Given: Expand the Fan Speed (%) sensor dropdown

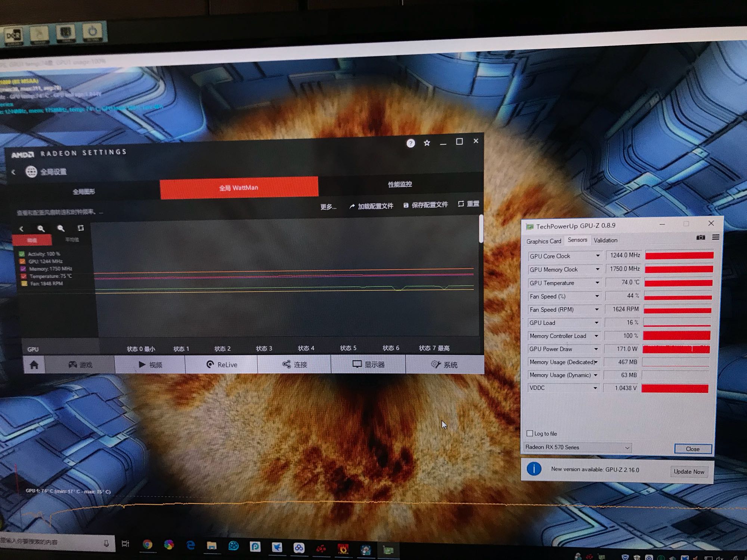Looking at the screenshot, I should (597, 296).
